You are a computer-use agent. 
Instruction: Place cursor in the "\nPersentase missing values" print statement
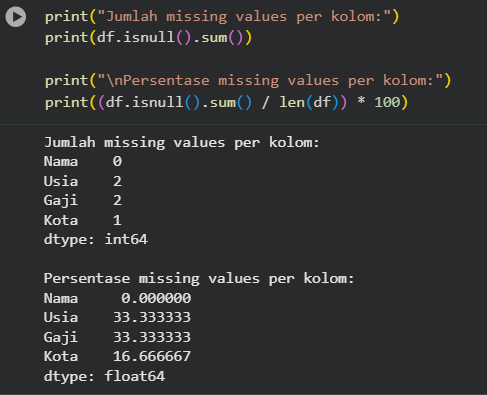(x=248, y=81)
